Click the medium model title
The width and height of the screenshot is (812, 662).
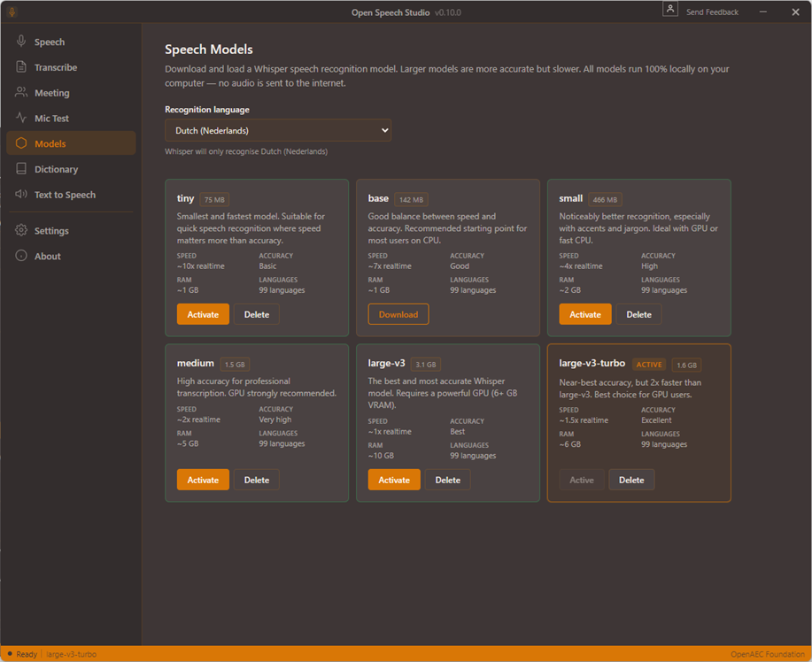point(195,364)
